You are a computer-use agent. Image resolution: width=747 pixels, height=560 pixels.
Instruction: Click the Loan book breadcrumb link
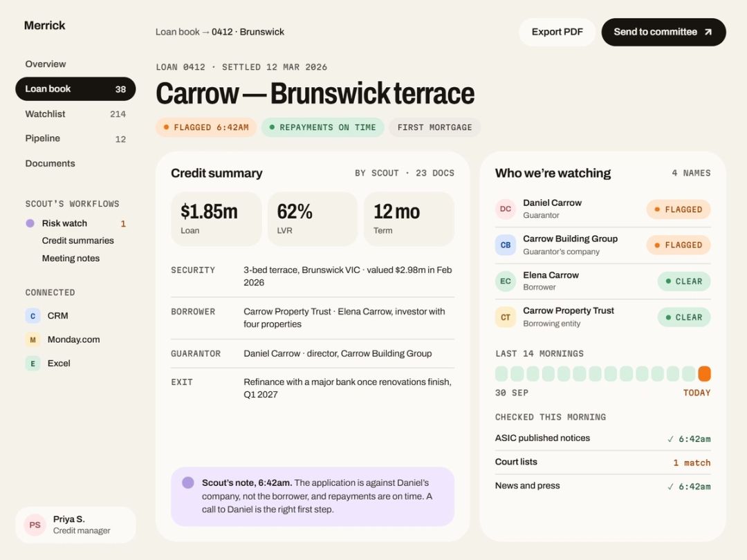(177, 32)
